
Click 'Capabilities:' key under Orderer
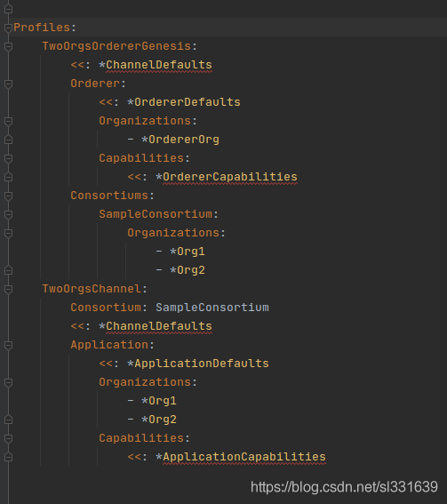click(144, 158)
